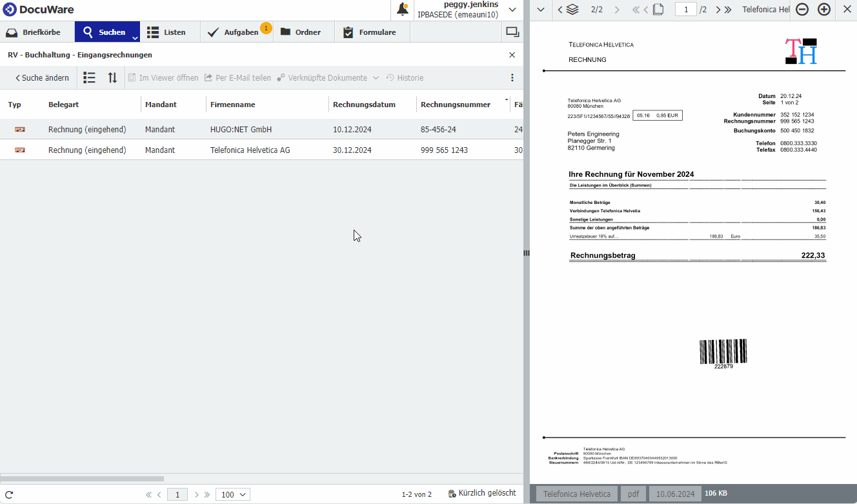Click the sort arrows icon
857x504 pixels.
click(x=112, y=78)
